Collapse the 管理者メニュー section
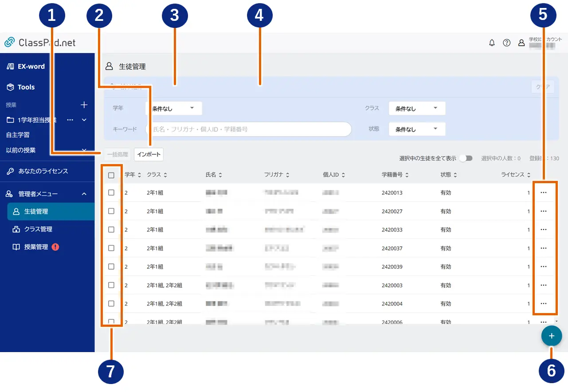 pyautogui.click(x=84, y=194)
